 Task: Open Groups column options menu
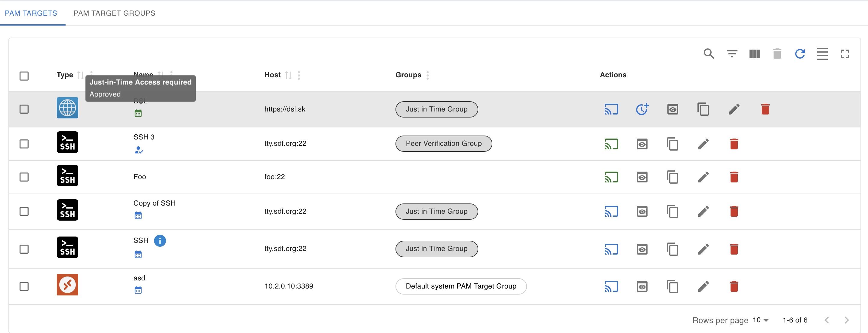coord(428,75)
